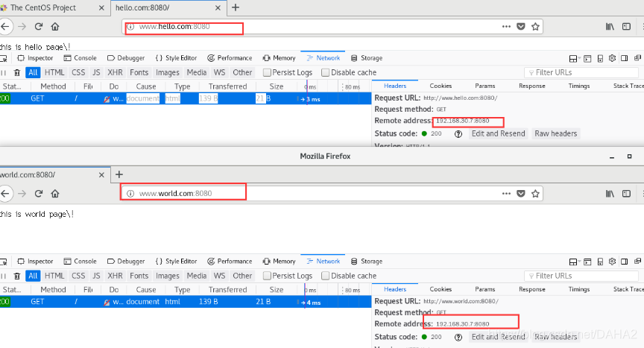Reload the world.com page in bottom window
This screenshot has width=644, height=348.
[39, 193]
